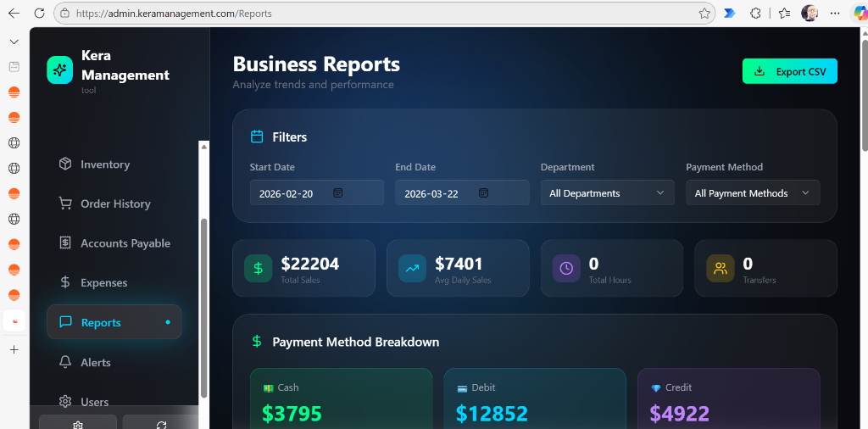Open the Start Date calendar picker icon
868x429 pixels.
[x=338, y=192]
